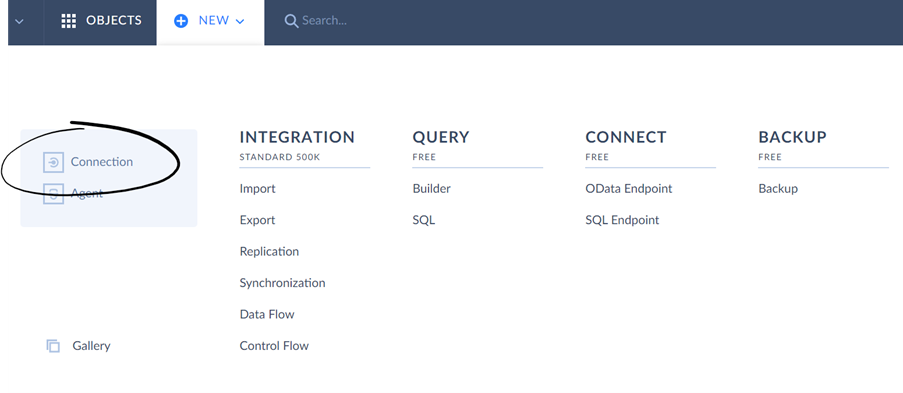Click the blue plus icon beside NEW

[x=181, y=21]
